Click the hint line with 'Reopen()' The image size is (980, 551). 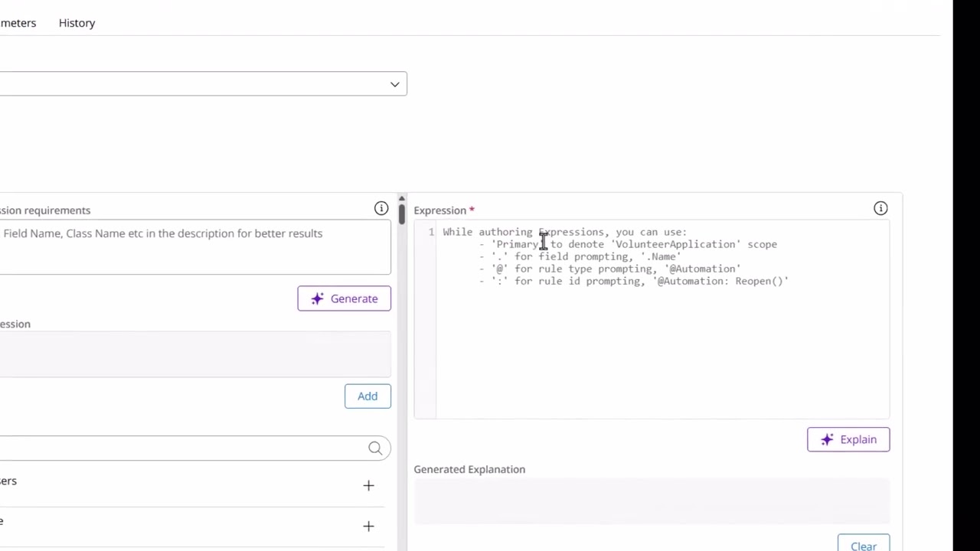coord(633,281)
